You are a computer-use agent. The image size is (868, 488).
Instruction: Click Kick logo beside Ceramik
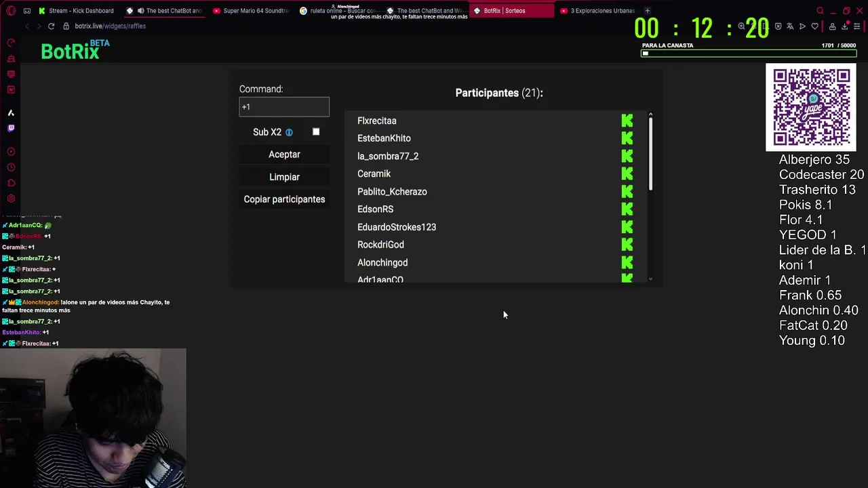pos(627,174)
